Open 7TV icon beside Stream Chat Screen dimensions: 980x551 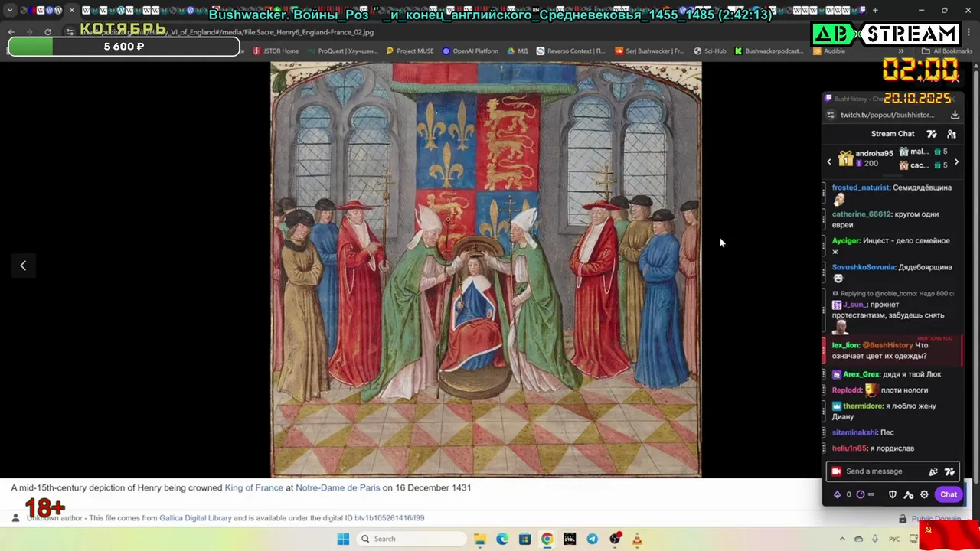click(x=932, y=134)
